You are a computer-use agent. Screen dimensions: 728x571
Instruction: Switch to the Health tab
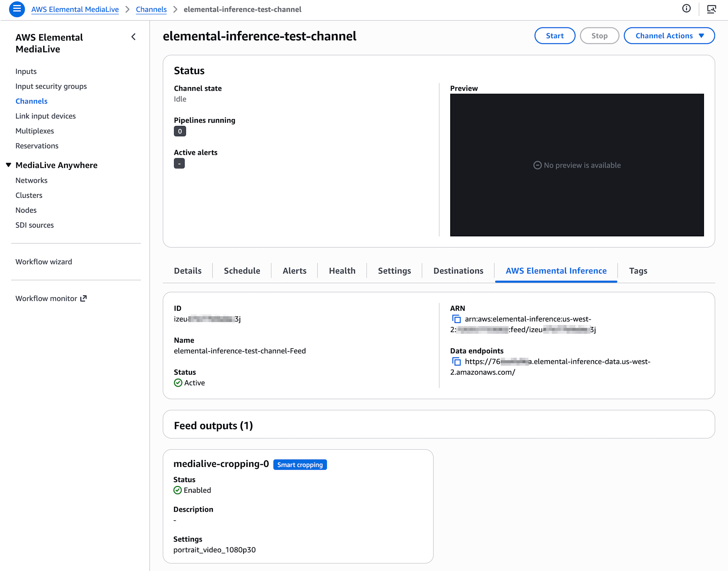tap(342, 271)
